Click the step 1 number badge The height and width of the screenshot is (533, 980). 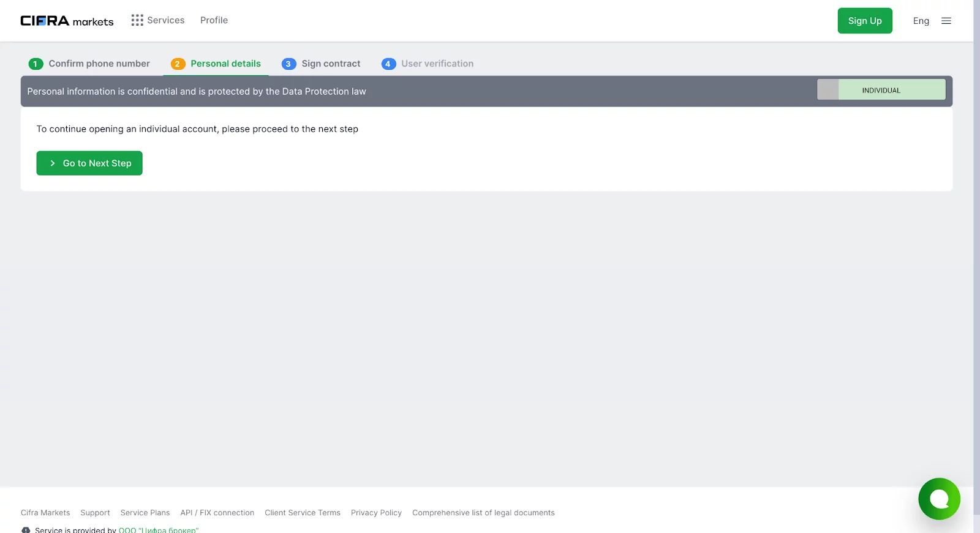point(36,64)
